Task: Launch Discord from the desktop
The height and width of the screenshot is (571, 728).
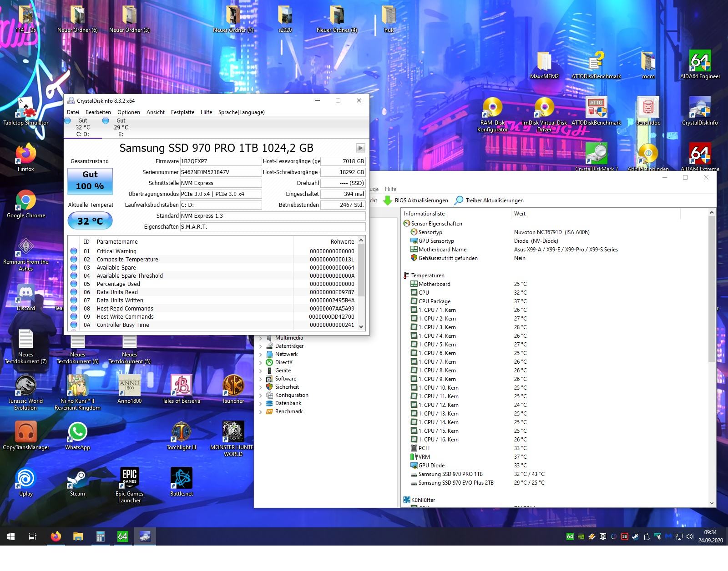Action: (26, 297)
